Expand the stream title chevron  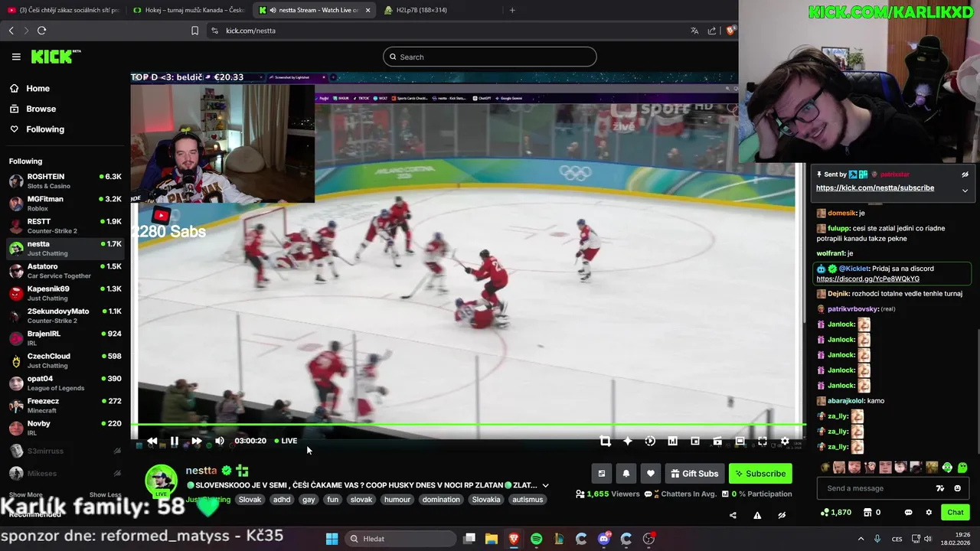(x=545, y=485)
